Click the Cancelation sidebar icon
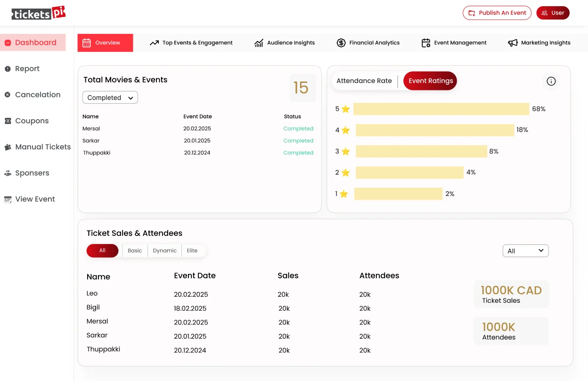This screenshot has height=381, width=588. 8,95
